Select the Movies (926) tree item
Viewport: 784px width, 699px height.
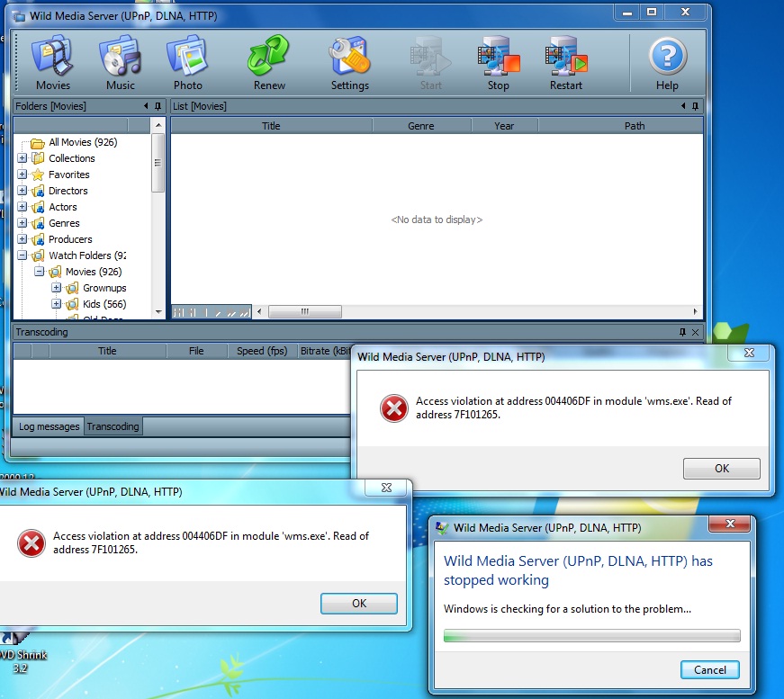click(x=94, y=272)
